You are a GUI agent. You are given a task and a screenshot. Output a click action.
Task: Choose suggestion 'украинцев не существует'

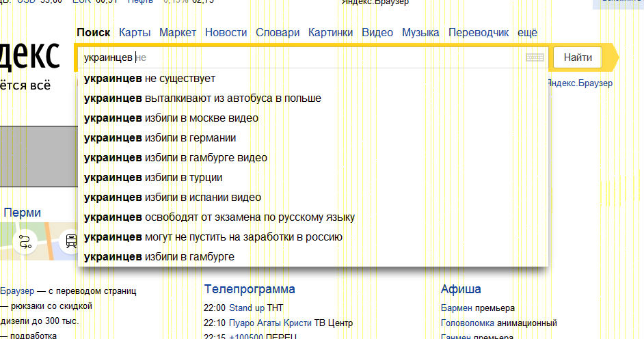tap(313, 79)
